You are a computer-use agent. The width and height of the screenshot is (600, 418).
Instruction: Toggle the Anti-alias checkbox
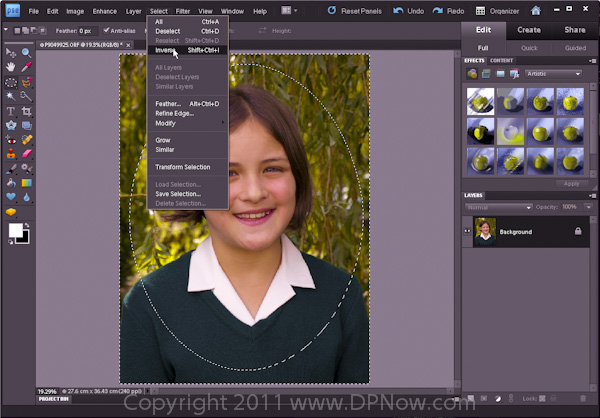[x=108, y=31]
